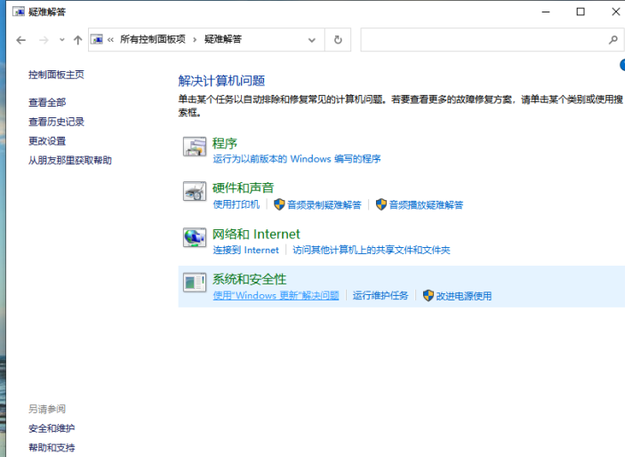
Task: Click 运行维护任务 link
Action: [x=381, y=295]
